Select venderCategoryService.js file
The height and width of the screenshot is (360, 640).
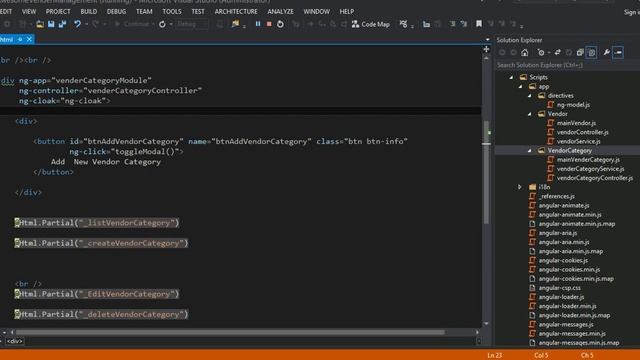pos(591,169)
